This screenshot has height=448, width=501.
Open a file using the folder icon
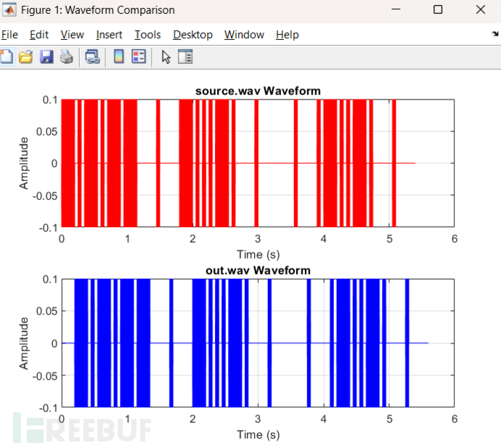26,57
